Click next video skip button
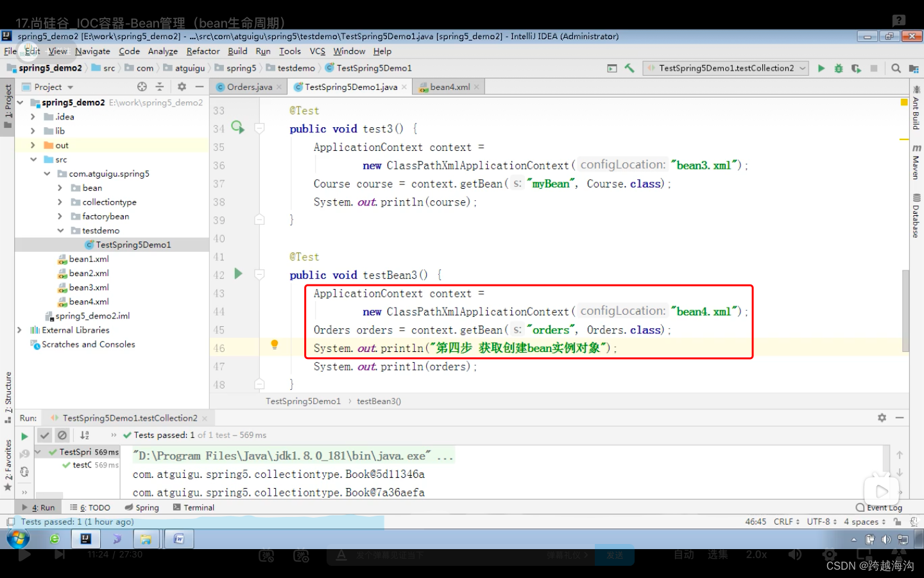 click(x=60, y=554)
